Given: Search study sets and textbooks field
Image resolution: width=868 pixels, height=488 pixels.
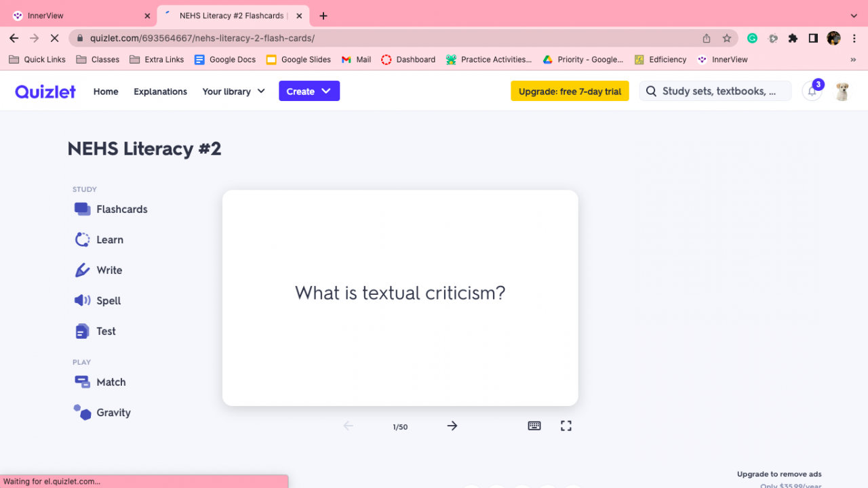Looking at the screenshot, I should click(715, 91).
